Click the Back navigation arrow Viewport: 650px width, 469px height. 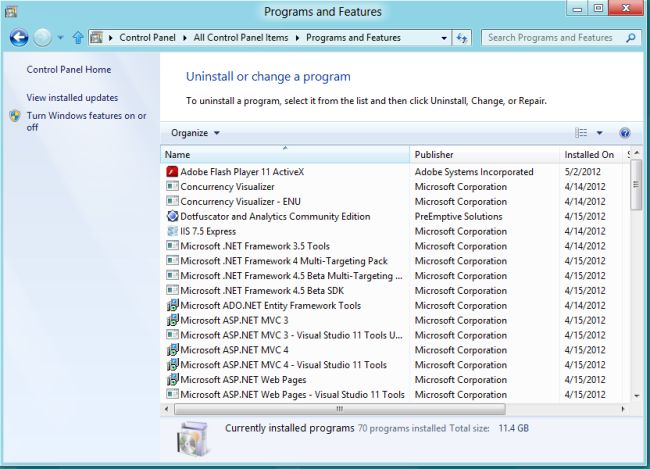point(19,38)
